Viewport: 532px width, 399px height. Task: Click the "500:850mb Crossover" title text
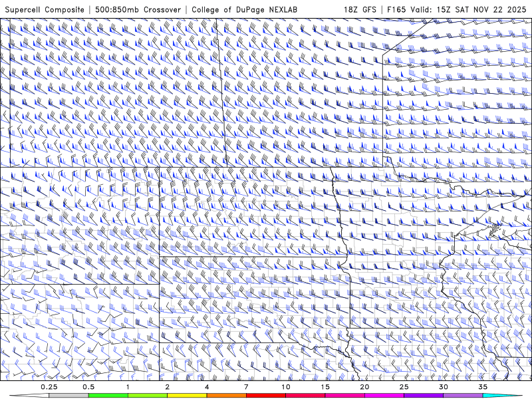point(138,9)
